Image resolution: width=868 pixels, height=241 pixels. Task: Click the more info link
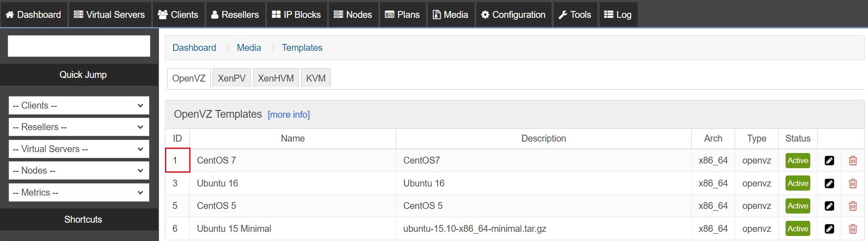pyautogui.click(x=289, y=115)
